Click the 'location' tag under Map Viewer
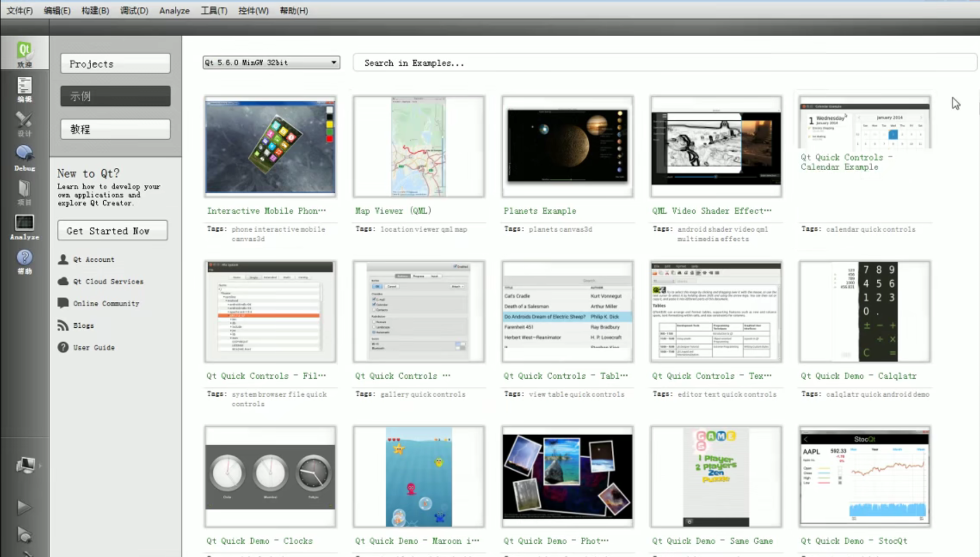Screen dimensions: 980x557 click(x=397, y=229)
